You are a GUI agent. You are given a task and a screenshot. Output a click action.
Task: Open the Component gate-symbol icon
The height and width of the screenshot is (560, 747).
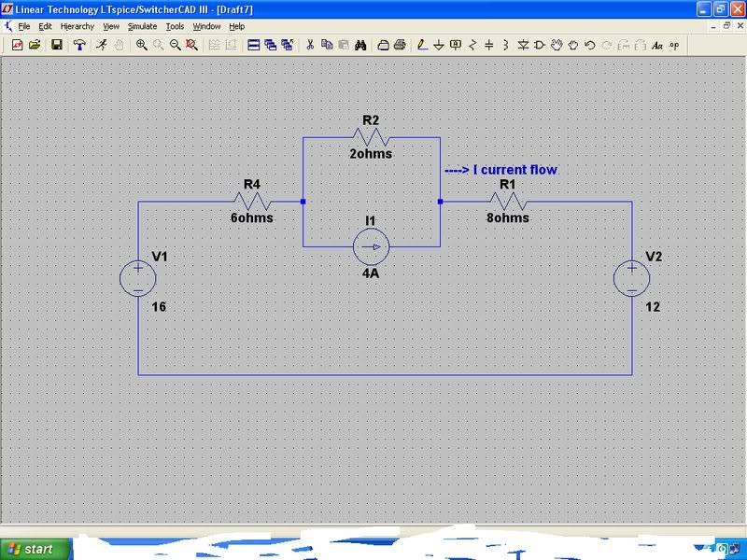click(540, 45)
